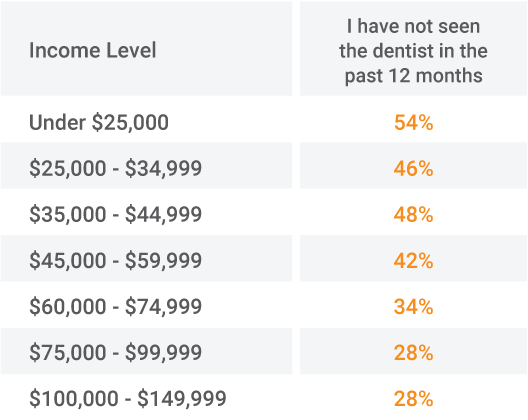The height and width of the screenshot is (420, 528).
Task: Click the Income Level column header
Action: pos(93,51)
